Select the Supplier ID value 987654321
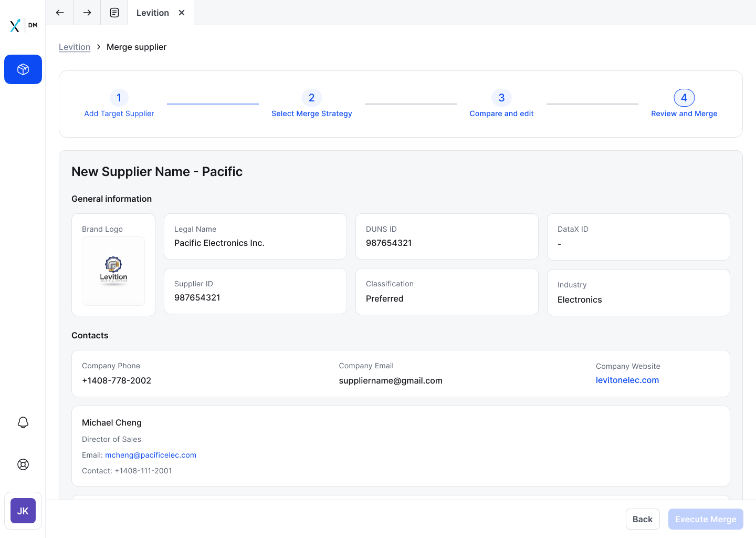The image size is (756, 538). point(197,297)
